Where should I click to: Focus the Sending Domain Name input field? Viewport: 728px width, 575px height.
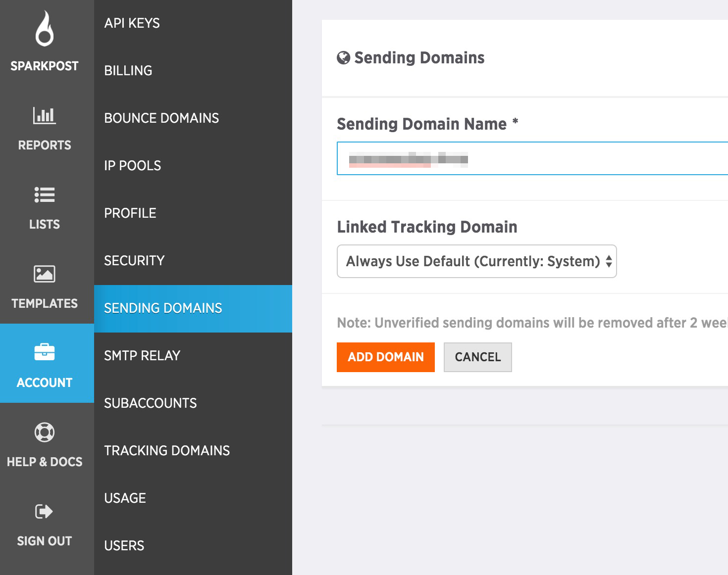532,158
